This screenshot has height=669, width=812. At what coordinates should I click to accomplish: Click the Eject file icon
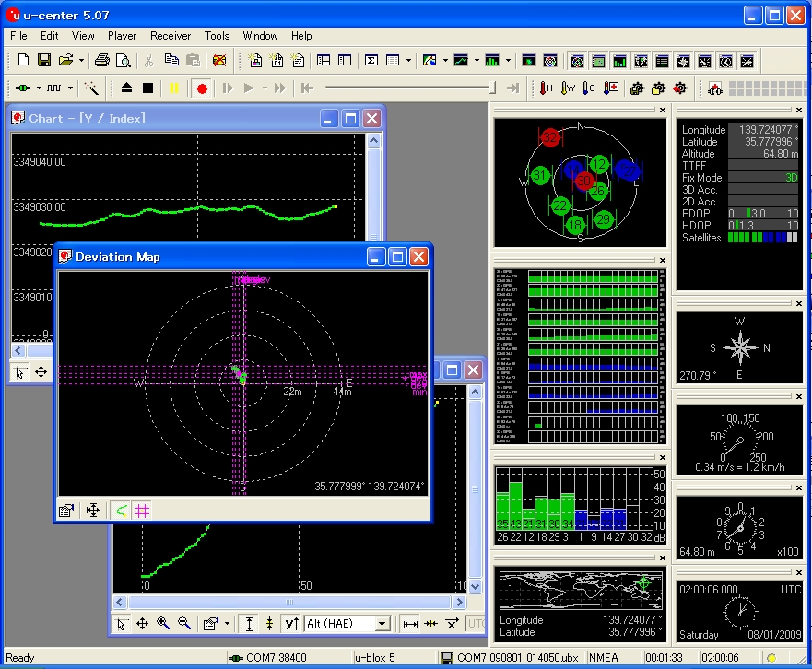pyautogui.click(x=127, y=88)
